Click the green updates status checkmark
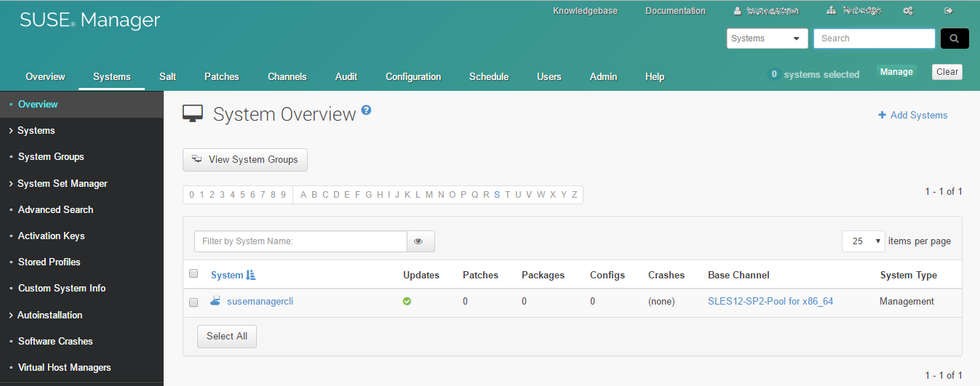This screenshot has width=980, height=386. click(x=407, y=301)
